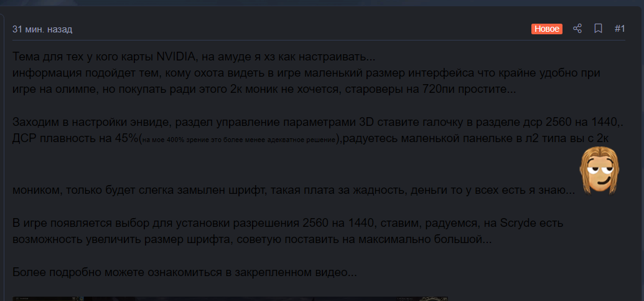Click the 'Новое' new-post badge
644x301 pixels.
[x=547, y=29]
